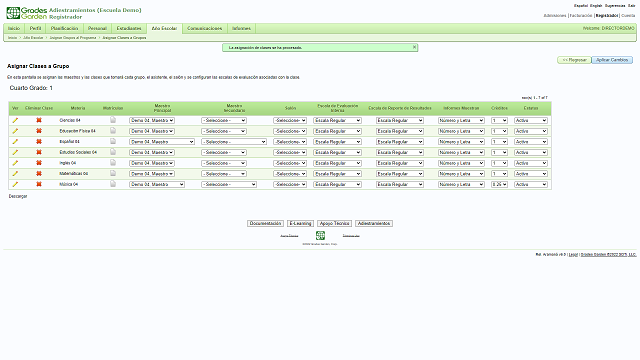This screenshot has height=360, width=640.
Task: Open the Perfil tab
Action: [x=36, y=29]
